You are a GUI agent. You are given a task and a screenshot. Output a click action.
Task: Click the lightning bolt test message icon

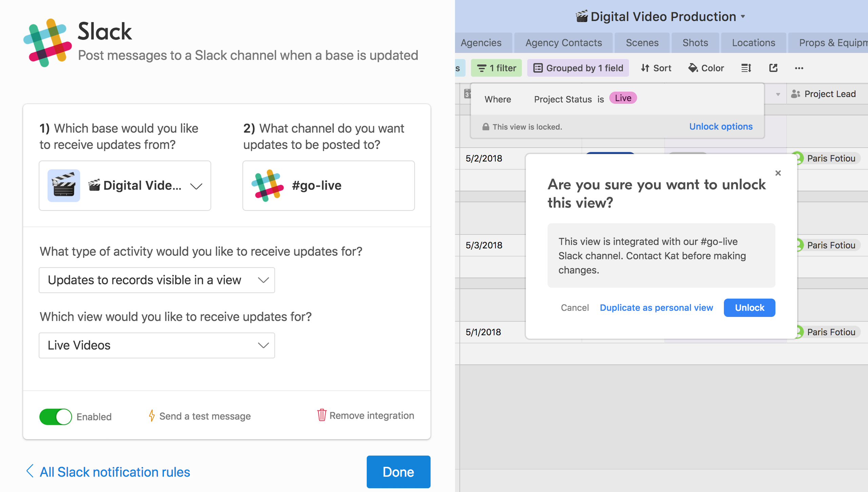152,416
